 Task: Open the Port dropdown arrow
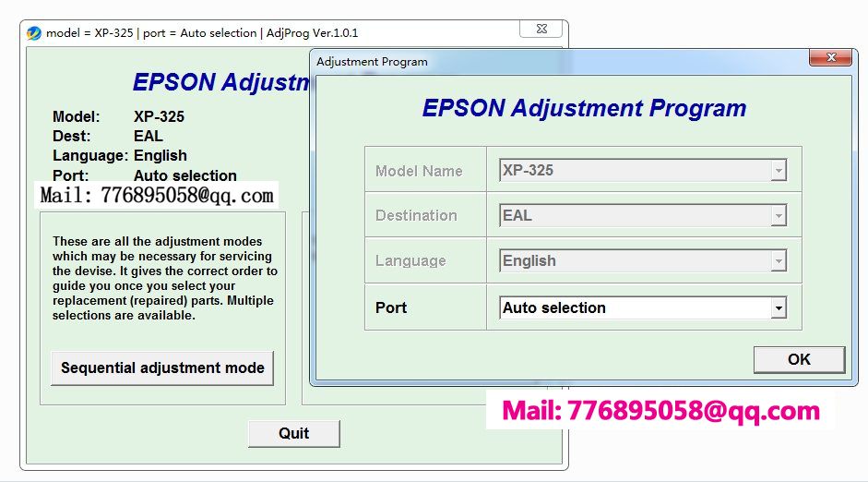click(779, 308)
